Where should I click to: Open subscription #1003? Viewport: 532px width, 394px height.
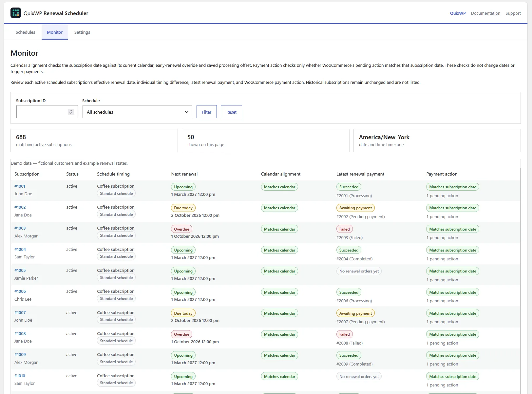point(20,228)
